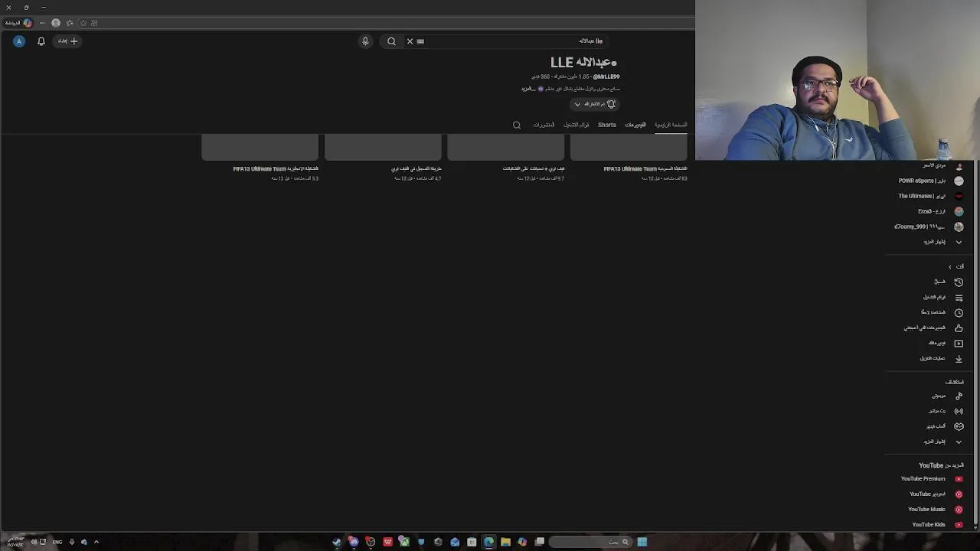Open YouTube Studio in the sidebar
This screenshot has width=980, height=551.
click(930, 494)
